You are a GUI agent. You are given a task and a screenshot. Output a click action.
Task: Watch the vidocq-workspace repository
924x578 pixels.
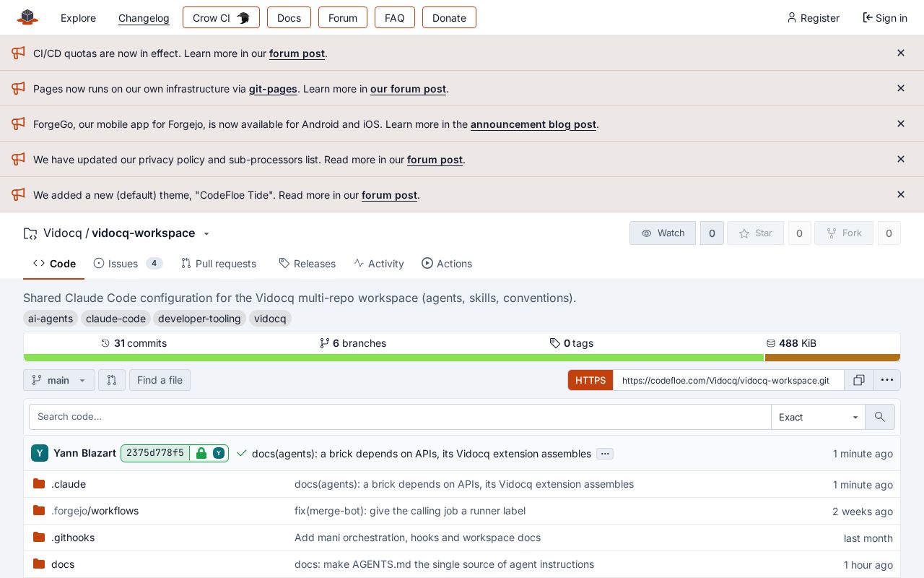[663, 233]
